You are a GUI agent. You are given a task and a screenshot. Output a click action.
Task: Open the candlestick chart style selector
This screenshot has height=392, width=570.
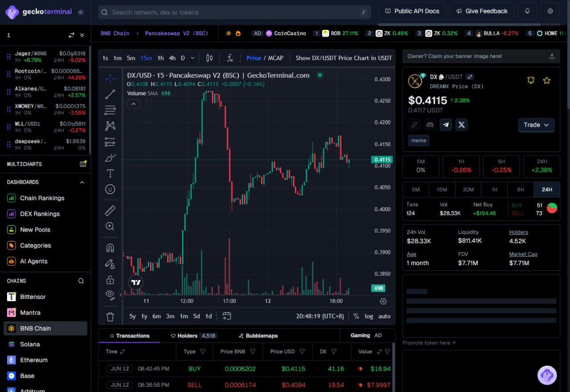[x=209, y=58]
